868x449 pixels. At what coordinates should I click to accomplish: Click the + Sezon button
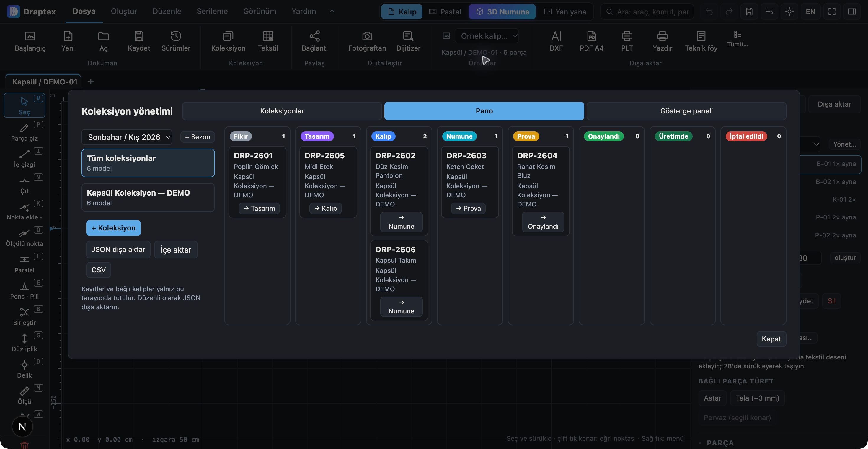pyautogui.click(x=198, y=137)
